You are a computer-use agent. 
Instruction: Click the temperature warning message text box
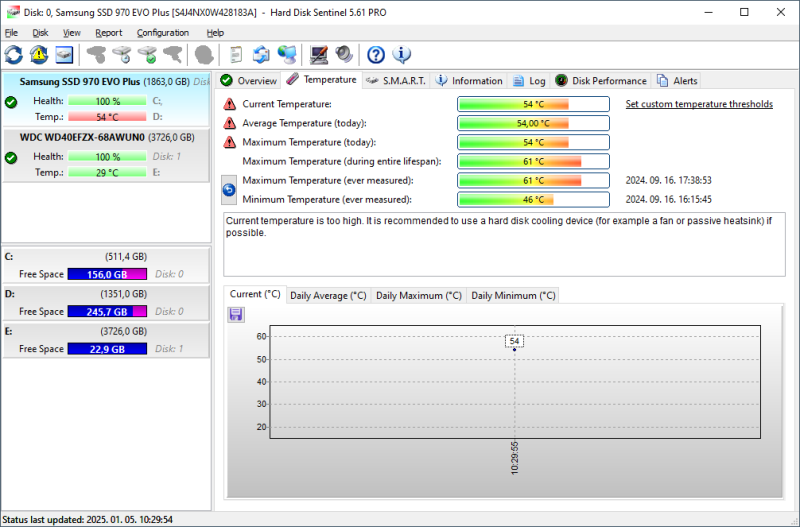504,245
